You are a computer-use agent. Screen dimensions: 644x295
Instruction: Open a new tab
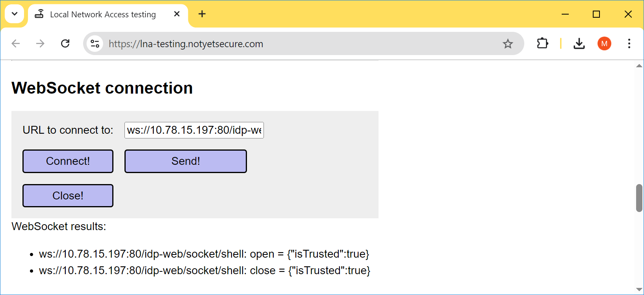[x=202, y=14]
